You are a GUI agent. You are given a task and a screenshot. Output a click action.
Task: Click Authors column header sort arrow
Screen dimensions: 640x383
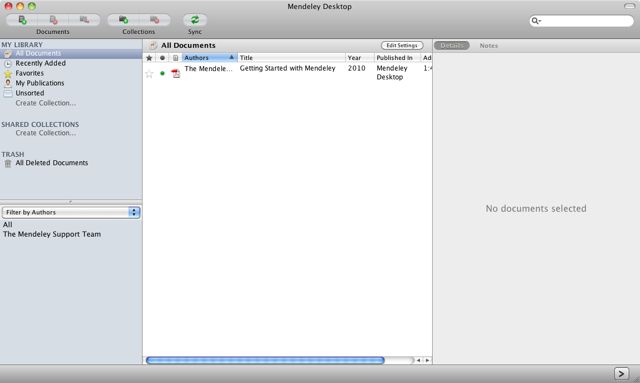pos(231,58)
